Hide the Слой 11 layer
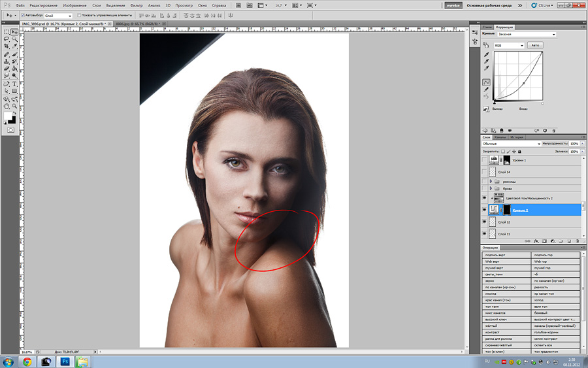The image size is (588, 368). click(485, 234)
